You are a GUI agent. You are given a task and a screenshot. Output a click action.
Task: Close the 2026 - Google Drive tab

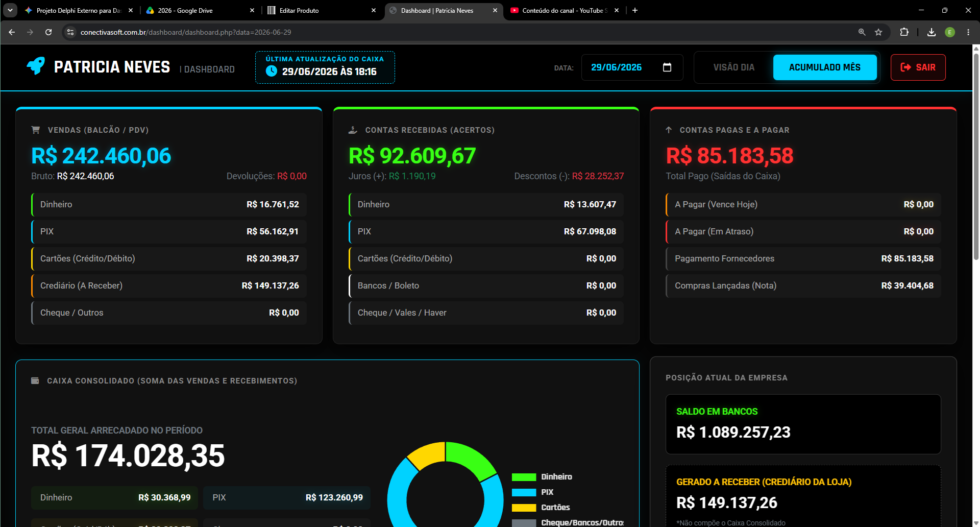(252, 10)
